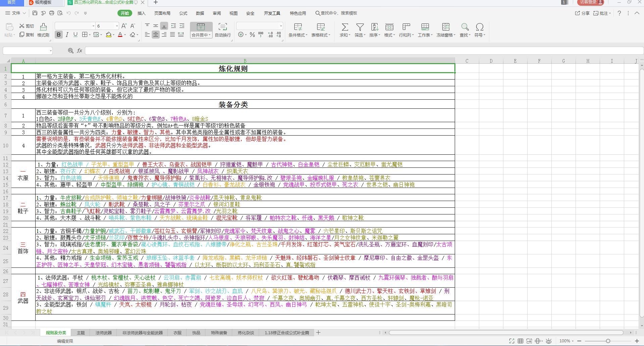Click the Insert Function fx icon

80,51
